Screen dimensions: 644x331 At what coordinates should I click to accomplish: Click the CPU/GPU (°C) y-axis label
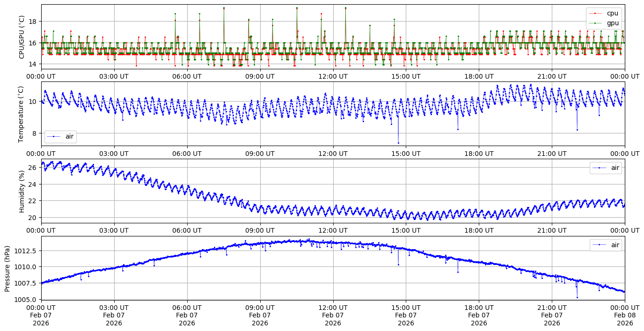pyautogui.click(x=21, y=37)
